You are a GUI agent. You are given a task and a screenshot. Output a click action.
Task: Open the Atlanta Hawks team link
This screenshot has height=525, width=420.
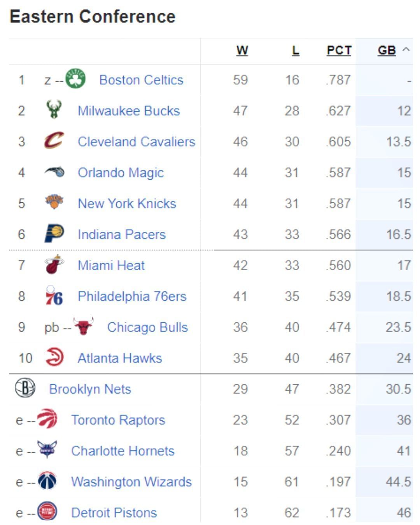coord(120,358)
